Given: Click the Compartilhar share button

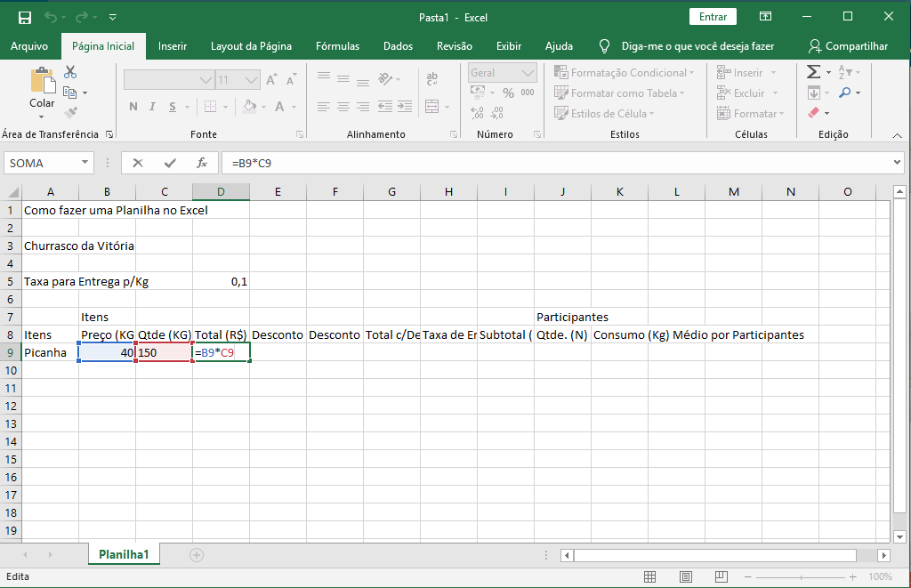Looking at the screenshot, I should [x=848, y=46].
